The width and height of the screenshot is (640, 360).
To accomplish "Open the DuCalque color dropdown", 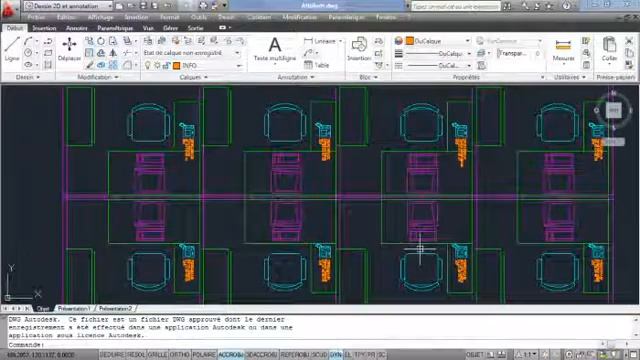I will 438,41.
